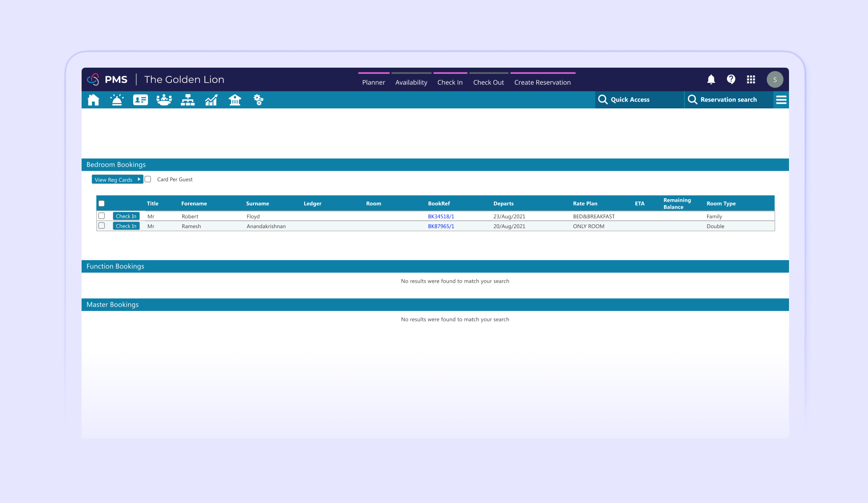
Task: Expand the View Reg Cards dropdown arrow
Action: coord(139,179)
